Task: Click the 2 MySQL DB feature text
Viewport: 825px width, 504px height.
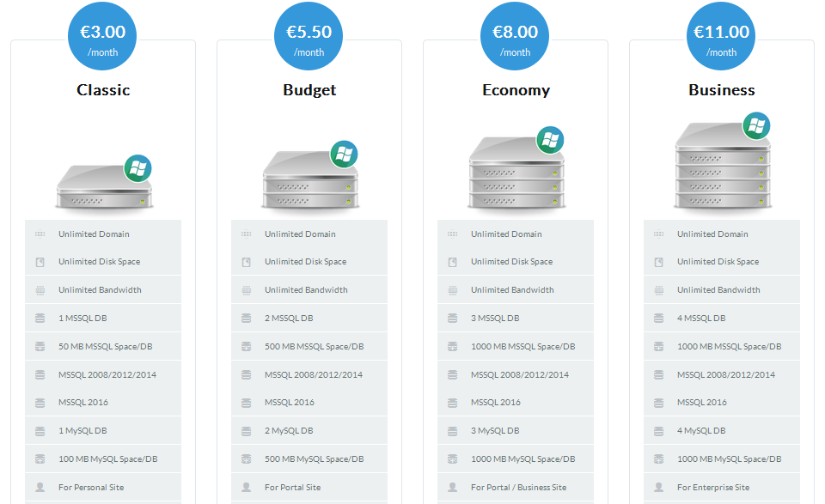Action: point(289,431)
